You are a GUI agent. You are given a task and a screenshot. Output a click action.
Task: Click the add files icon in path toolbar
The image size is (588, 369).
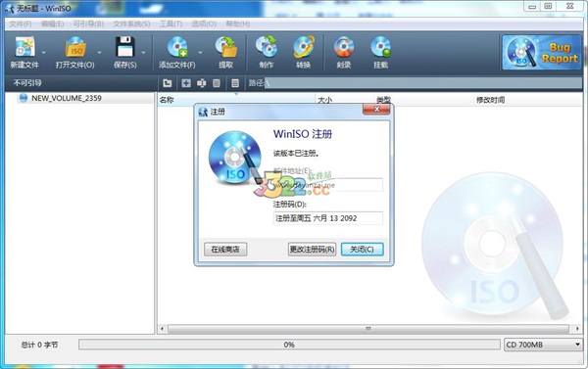point(201,83)
